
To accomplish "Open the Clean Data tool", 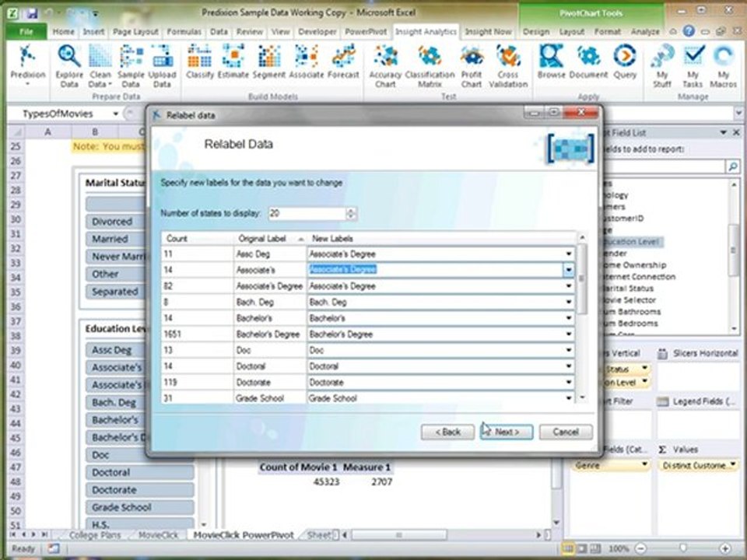I will click(100, 65).
